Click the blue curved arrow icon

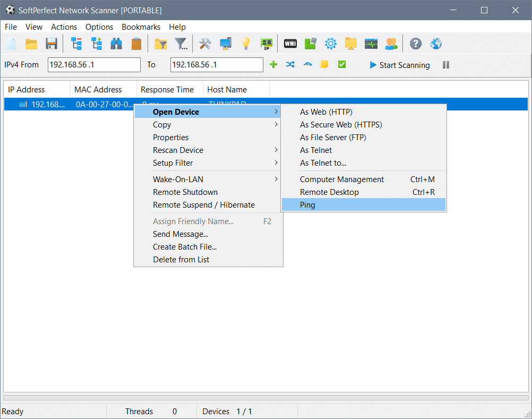[308, 64]
